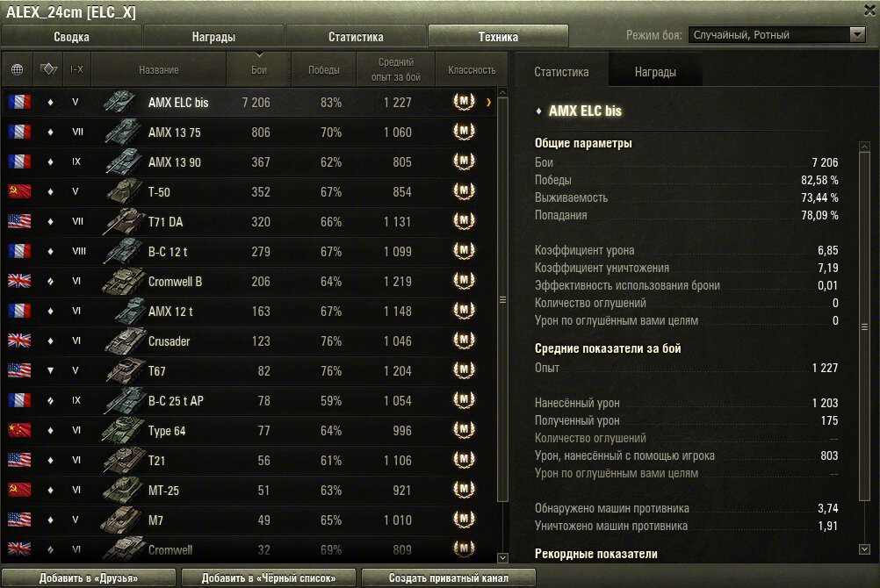Viewport: 880px width, 588px height.
Task: Click arrow marker on AMX ELC bis row
Action: tap(488, 102)
